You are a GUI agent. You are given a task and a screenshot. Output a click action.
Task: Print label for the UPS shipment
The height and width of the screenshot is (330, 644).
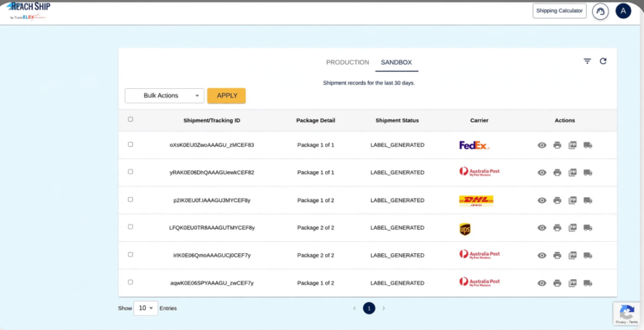(557, 227)
